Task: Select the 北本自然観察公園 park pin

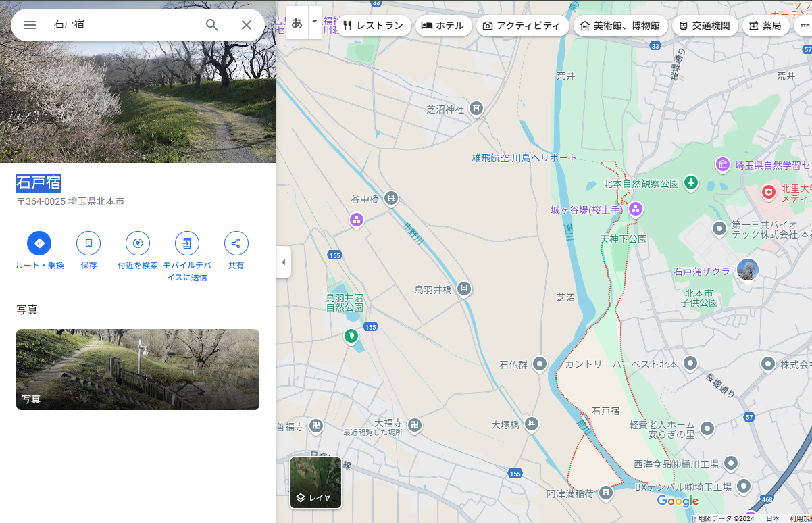Action: (690, 182)
